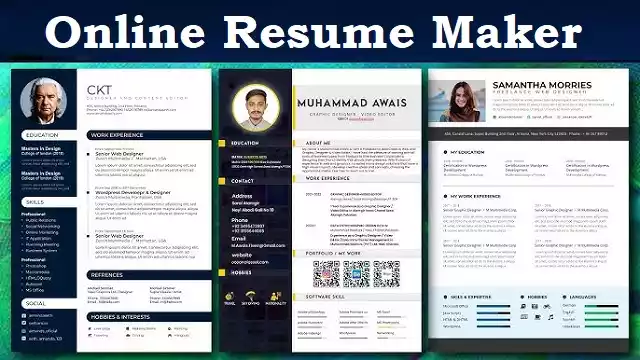Select the SKILLS label in CKT resume
640x360 pixels.
coord(35,202)
